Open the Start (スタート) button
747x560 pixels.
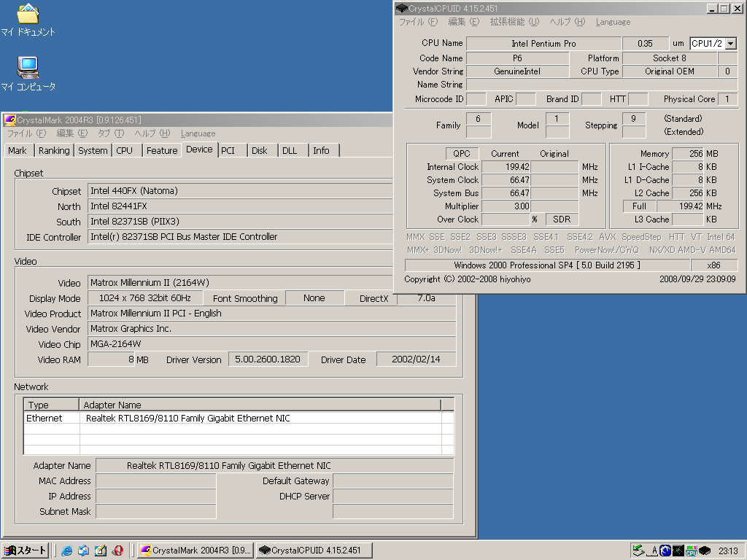coord(26,551)
